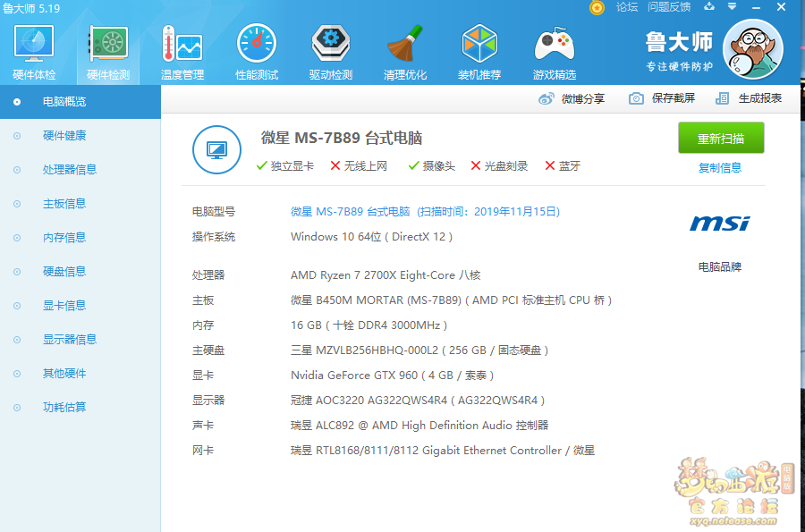The height and width of the screenshot is (532, 805).
Task: Open 驱动检测 driver detection
Action: tap(331, 53)
